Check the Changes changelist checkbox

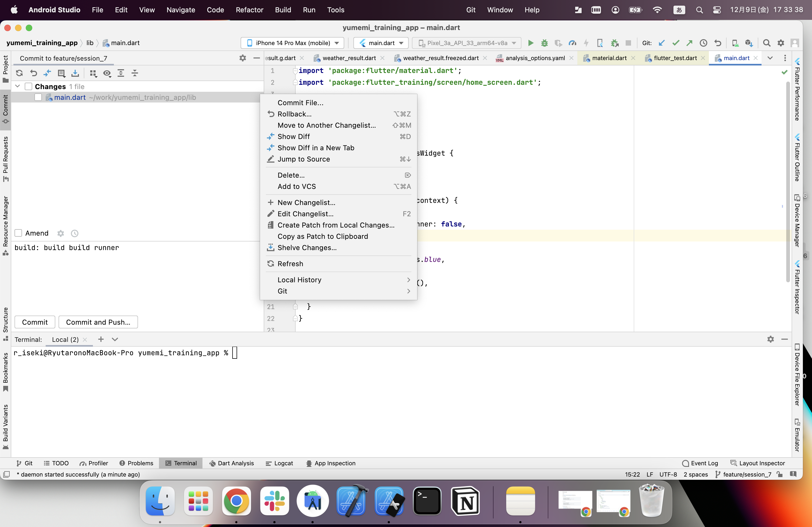(29, 87)
